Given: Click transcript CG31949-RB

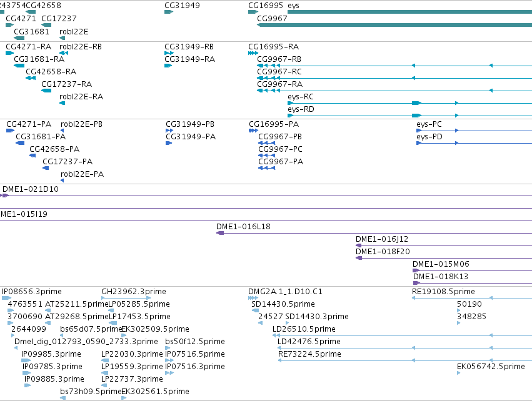Looking at the screenshot, I should tap(189, 47).
